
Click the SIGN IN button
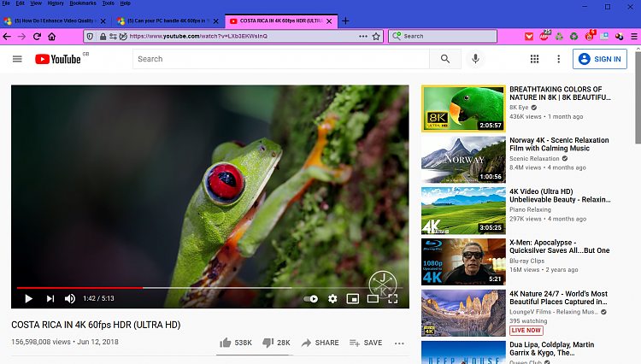[x=600, y=59]
